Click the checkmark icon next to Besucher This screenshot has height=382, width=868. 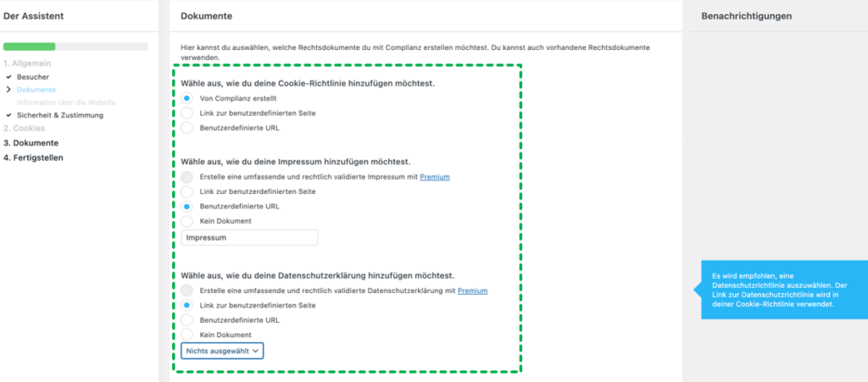(8, 77)
